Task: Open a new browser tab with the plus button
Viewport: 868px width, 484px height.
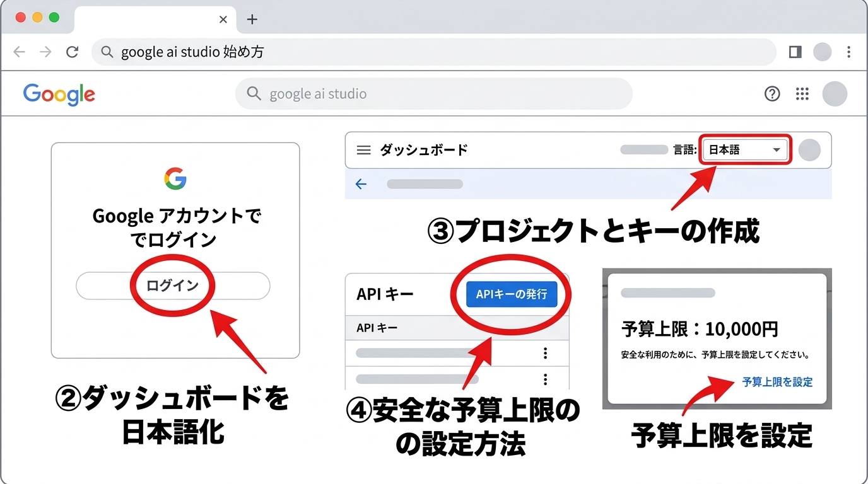Action: click(x=252, y=20)
